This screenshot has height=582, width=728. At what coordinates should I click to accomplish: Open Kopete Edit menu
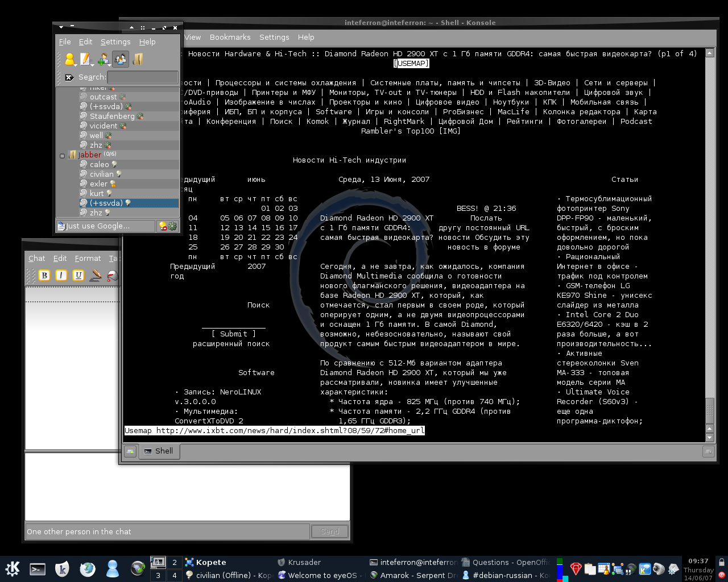[x=85, y=41]
